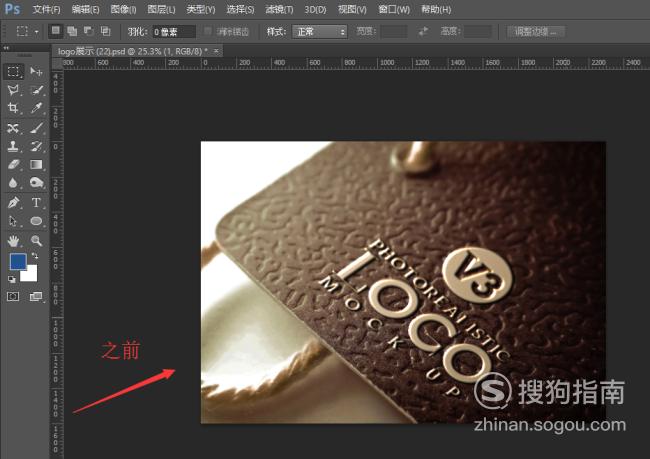
Task: Swap foreground and background colors
Action: 35,255
